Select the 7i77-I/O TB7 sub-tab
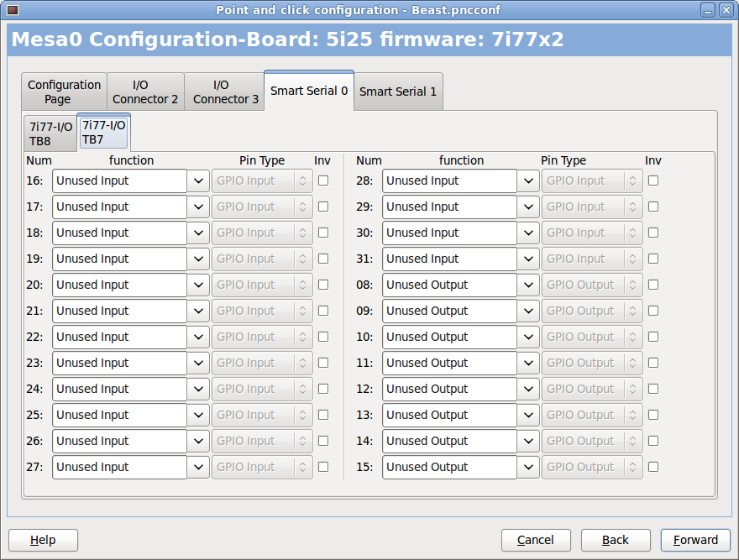This screenshot has height=560, width=739. 103,132
